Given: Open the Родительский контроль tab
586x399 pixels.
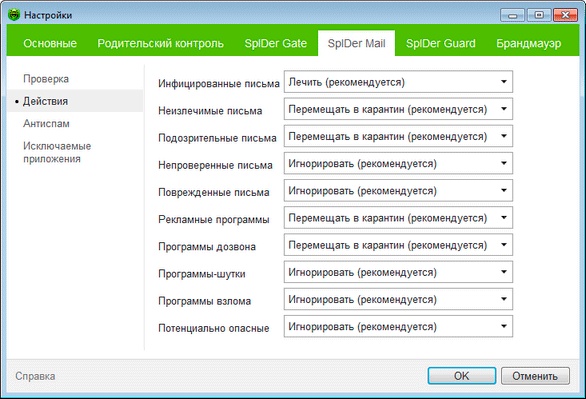Looking at the screenshot, I should [160, 43].
